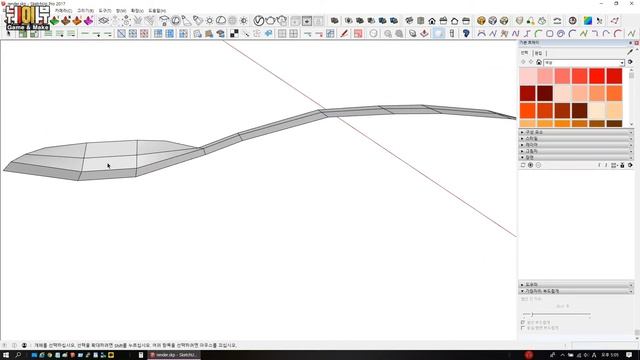The width and height of the screenshot is (640, 360).
Task: Click the add scene plus icon
Action: pos(530,165)
